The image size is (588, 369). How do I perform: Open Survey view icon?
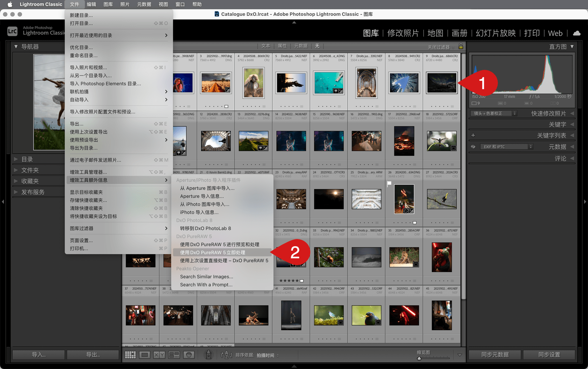coord(174,355)
